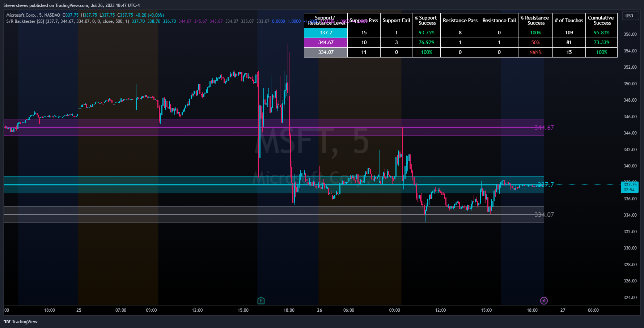Click the cyan 337.7 cell in the table
The image size is (644, 328).
click(326, 33)
